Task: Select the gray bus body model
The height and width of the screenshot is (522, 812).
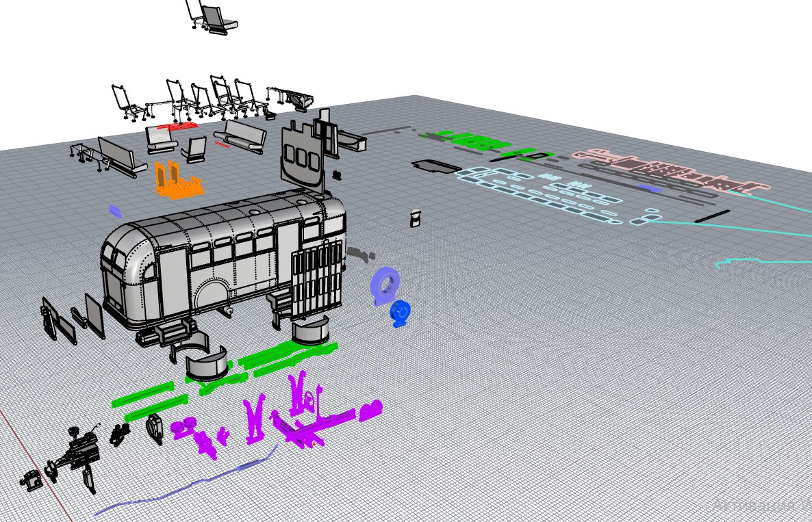Action: [x=223, y=259]
